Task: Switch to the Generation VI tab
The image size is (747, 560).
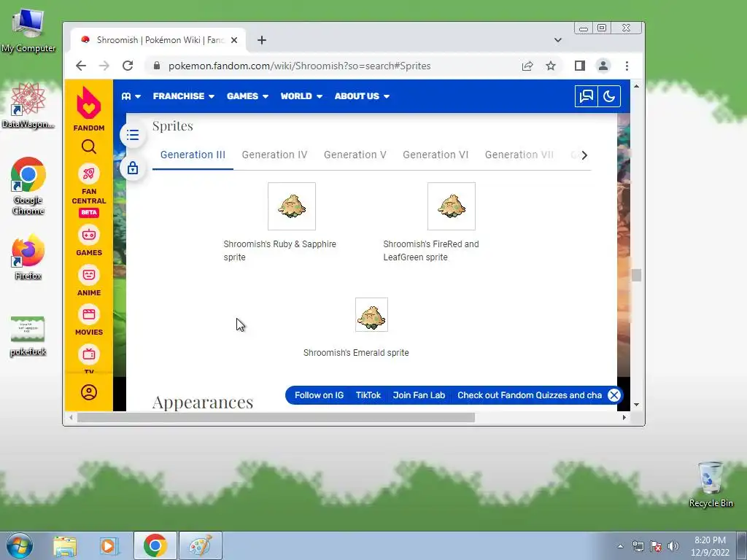Action: click(x=436, y=155)
